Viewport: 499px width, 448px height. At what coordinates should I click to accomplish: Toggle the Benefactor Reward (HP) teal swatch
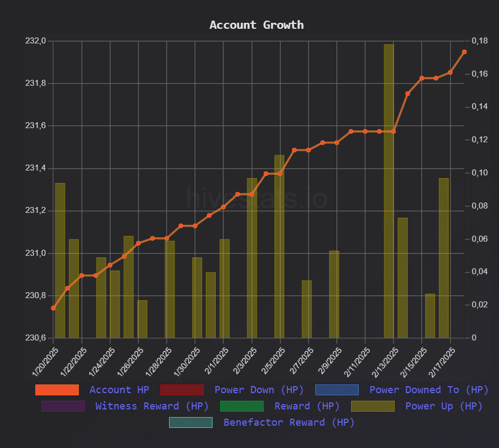pos(191,422)
